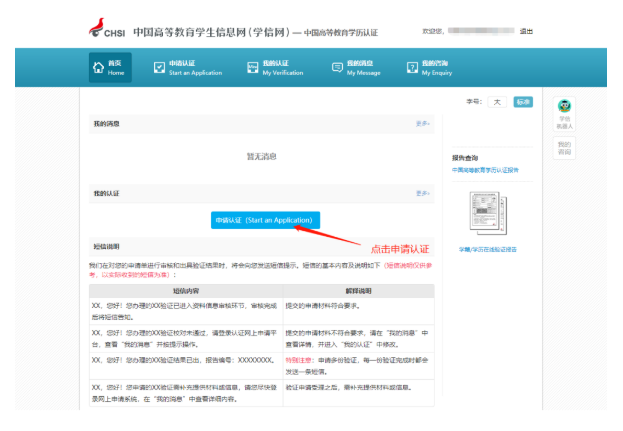Click the 短信说明 section heading
The height and width of the screenshot is (431, 623).
tap(106, 247)
